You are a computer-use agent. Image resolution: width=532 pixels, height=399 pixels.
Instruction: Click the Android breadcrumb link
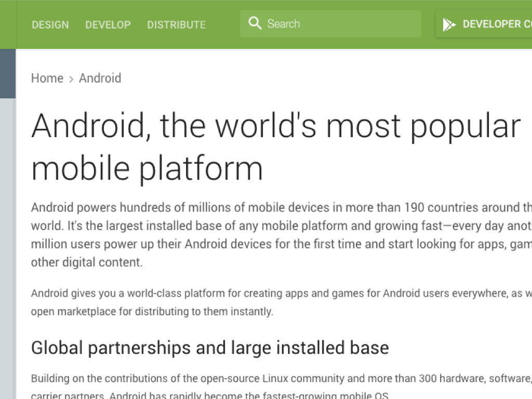point(100,78)
